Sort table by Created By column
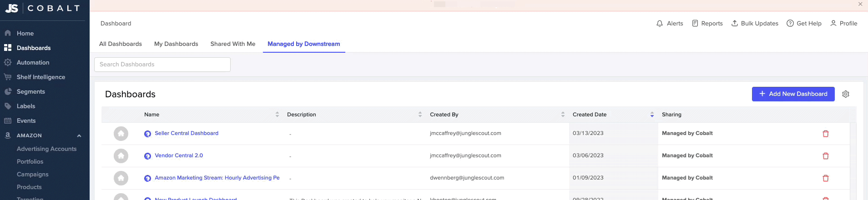Screen dimensions: 868x200 pos(563,115)
